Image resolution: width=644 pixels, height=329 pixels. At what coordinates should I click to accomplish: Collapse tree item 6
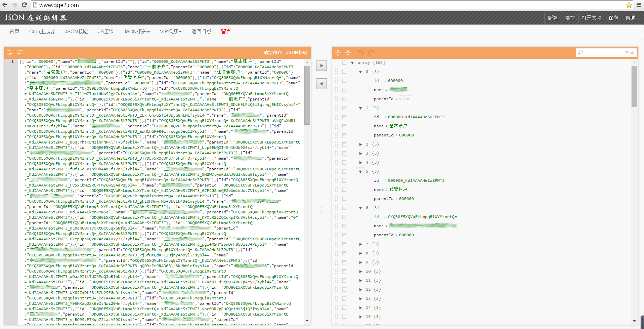click(360, 208)
